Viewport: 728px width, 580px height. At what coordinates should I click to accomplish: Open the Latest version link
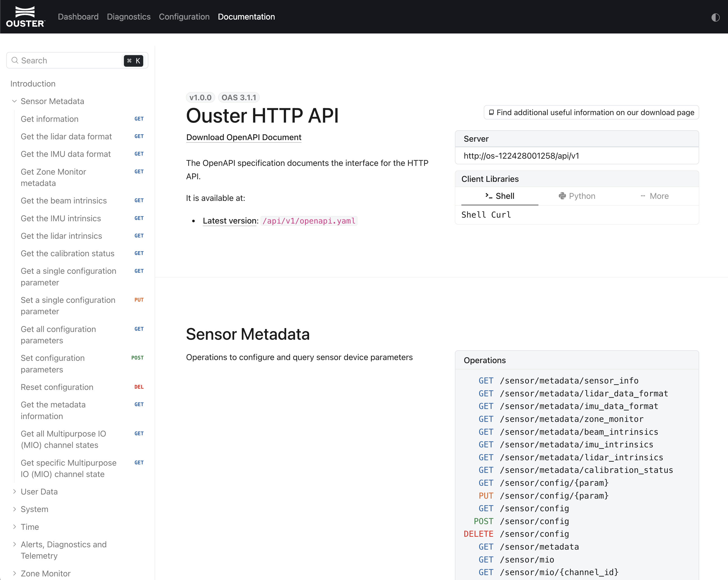(230, 221)
